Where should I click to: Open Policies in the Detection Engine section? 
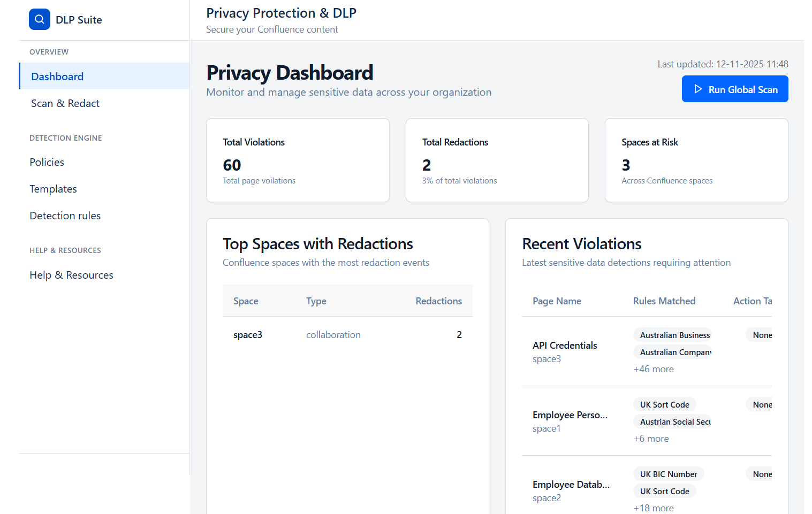tap(47, 162)
